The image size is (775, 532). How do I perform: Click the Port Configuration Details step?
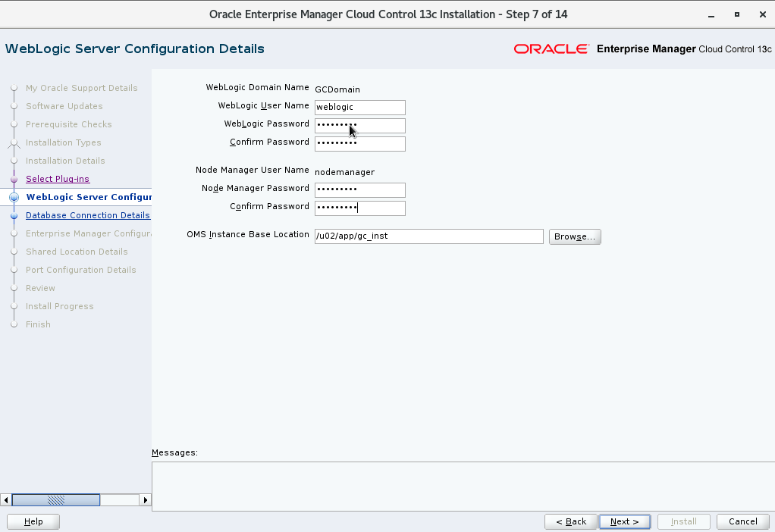[x=80, y=271]
